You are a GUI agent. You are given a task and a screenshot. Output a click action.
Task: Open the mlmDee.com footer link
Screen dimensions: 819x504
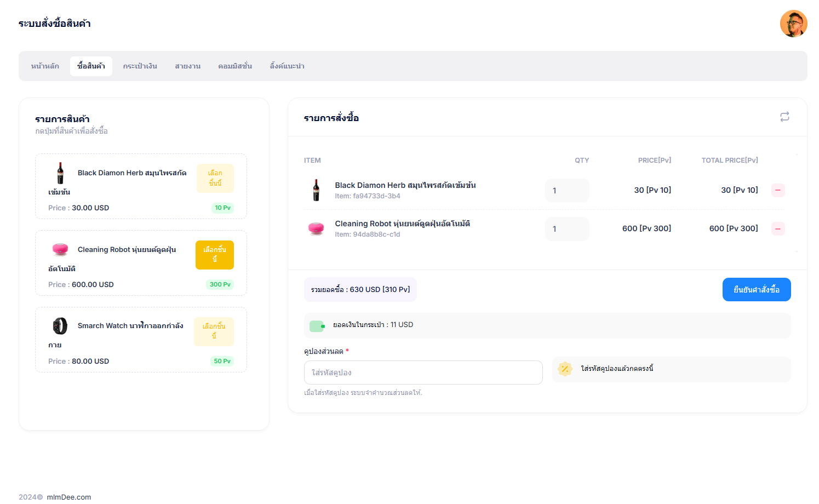point(69,497)
